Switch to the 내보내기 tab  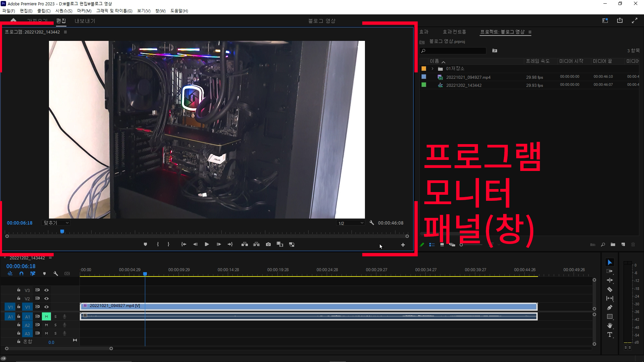[85, 21]
